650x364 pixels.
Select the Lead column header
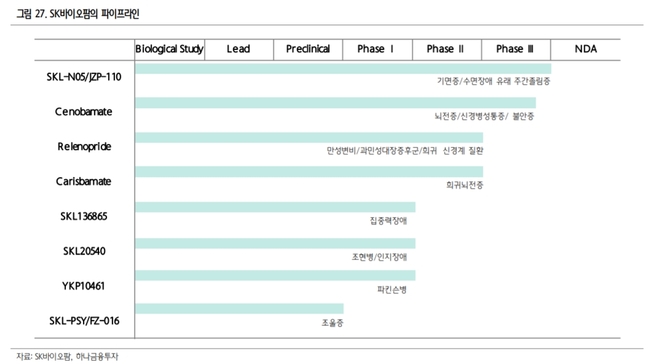pyautogui.click(x=238, y=49)
